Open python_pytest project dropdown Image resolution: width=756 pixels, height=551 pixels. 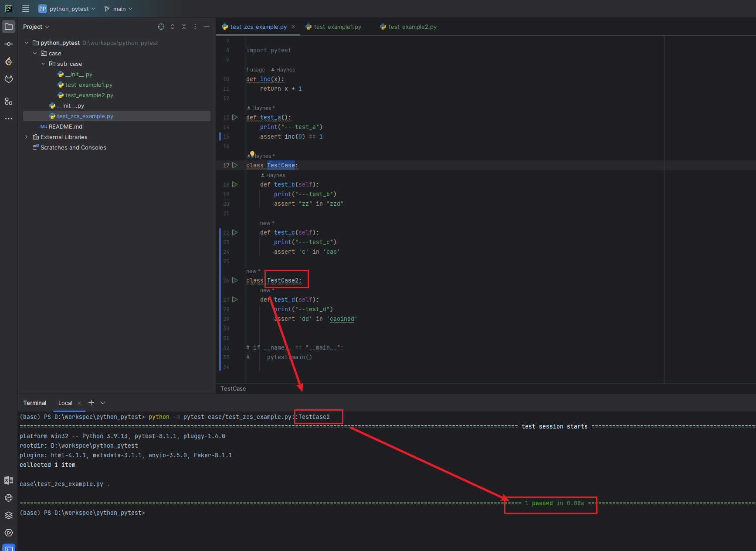coord(67,9)
